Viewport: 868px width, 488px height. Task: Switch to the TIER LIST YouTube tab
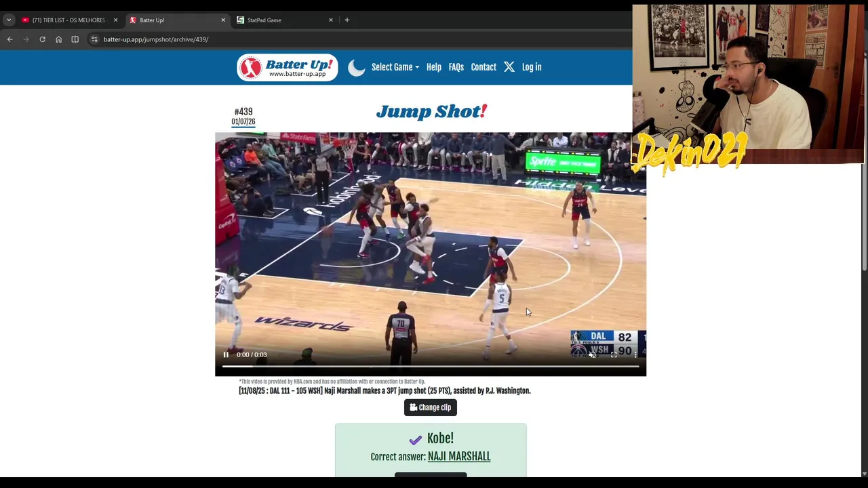click(x=68, y=20)
